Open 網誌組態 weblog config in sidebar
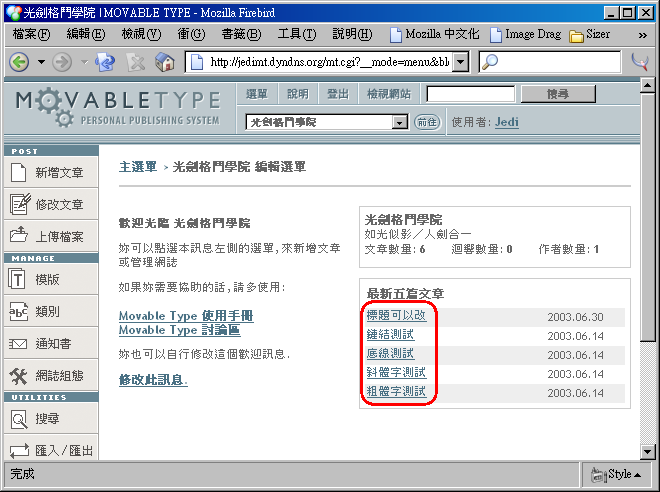Image resolution: width=660 pixels, height=492 pixels. tap(51, 375)
